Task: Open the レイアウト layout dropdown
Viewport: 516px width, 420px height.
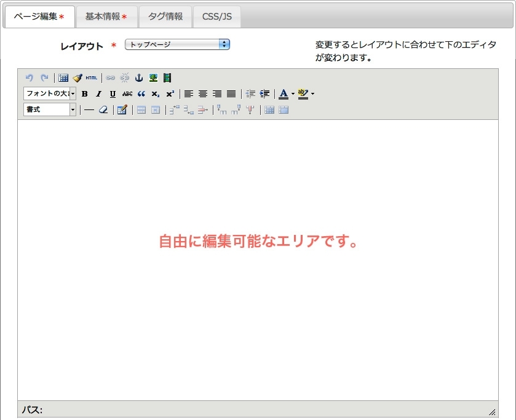Action: click(x=177, y=44)
